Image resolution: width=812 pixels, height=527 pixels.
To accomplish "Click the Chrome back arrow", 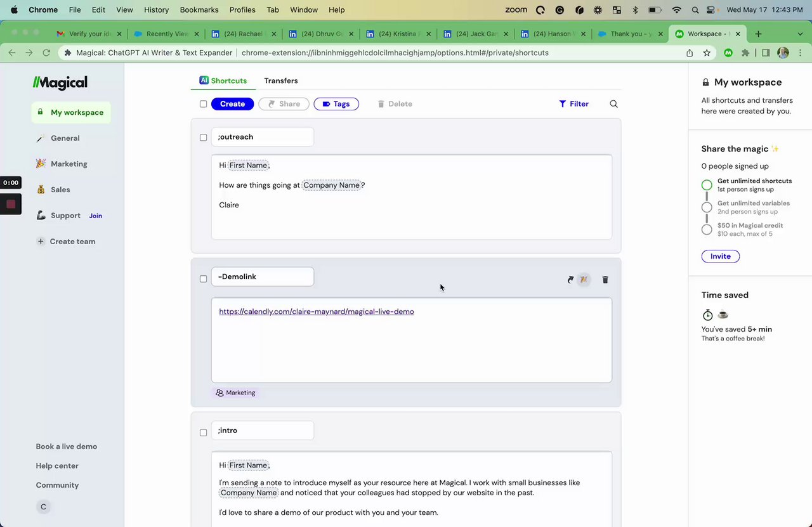I will click(x=12, y=53).
